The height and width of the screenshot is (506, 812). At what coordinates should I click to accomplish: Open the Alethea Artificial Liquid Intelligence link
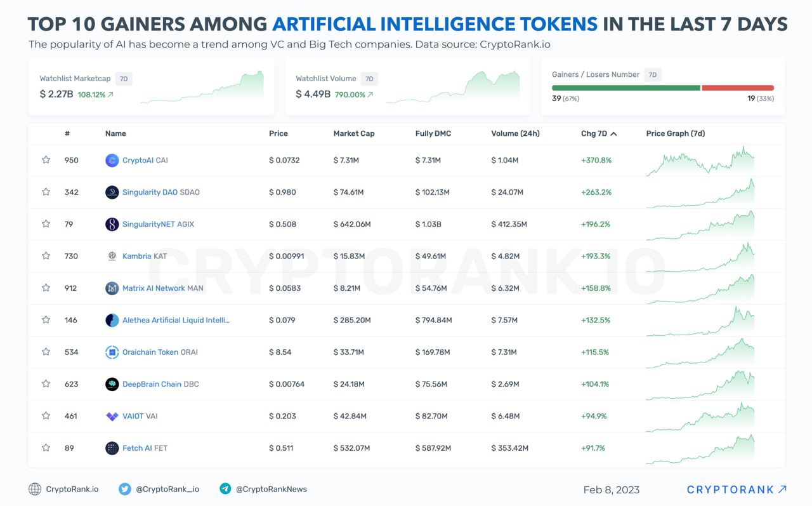176,320
